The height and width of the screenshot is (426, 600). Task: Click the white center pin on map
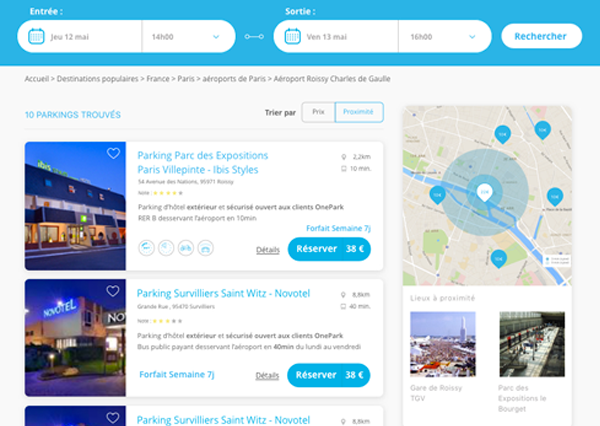(x=484, y=190)
